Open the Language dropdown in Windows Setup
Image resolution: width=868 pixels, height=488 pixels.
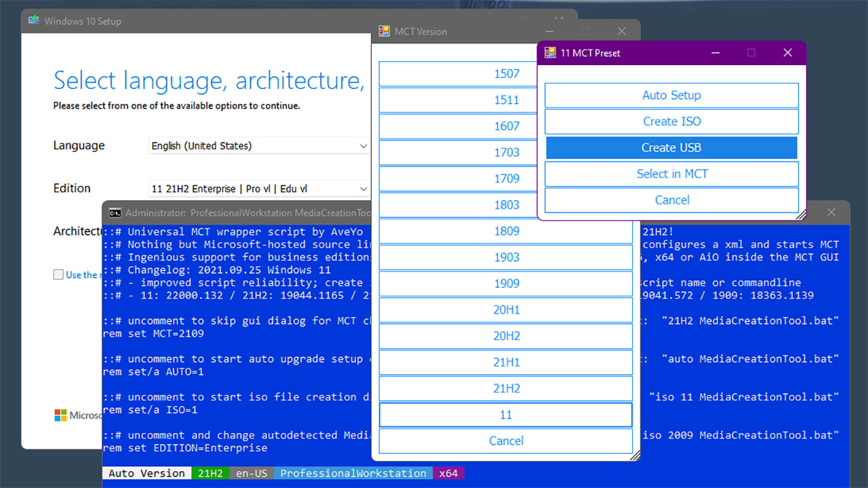(259, 146)
